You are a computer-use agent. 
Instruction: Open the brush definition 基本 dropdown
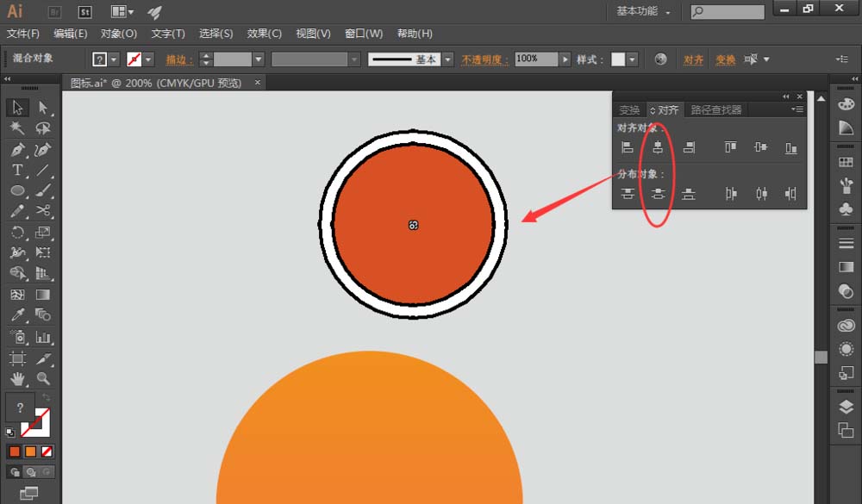point(448,59)
